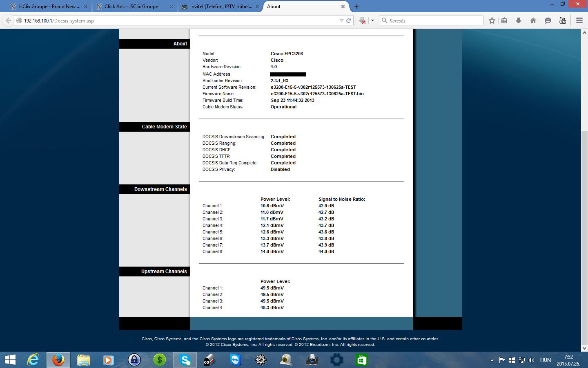
Task: Click the DOCSIS Privacy Disabled value
Action: (280, 169)
